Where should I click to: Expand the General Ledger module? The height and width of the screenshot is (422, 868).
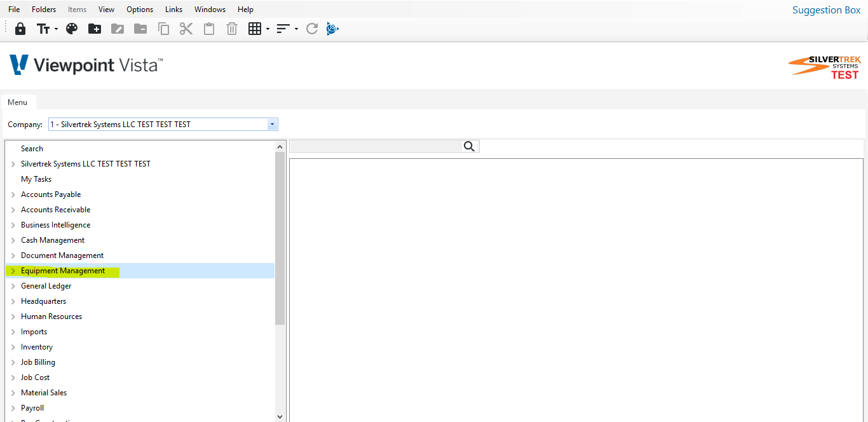[x=13, y=286]
